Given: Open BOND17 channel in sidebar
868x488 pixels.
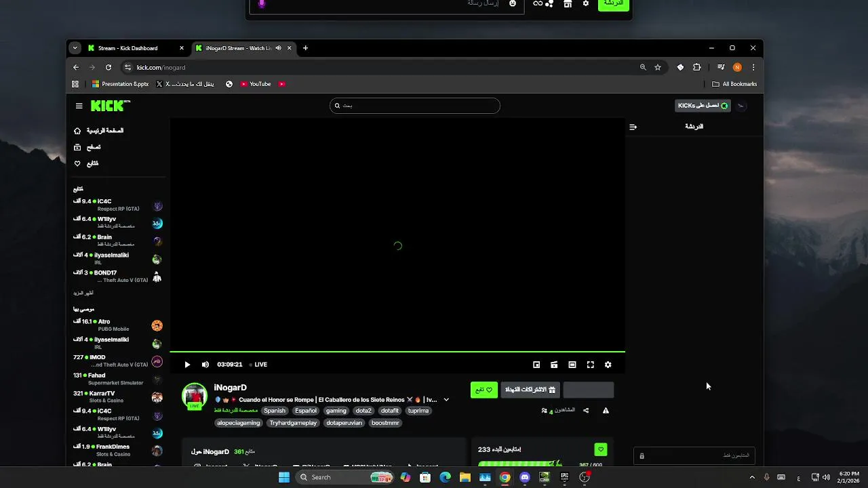Looking at the screenshot, I should point(118,276).
